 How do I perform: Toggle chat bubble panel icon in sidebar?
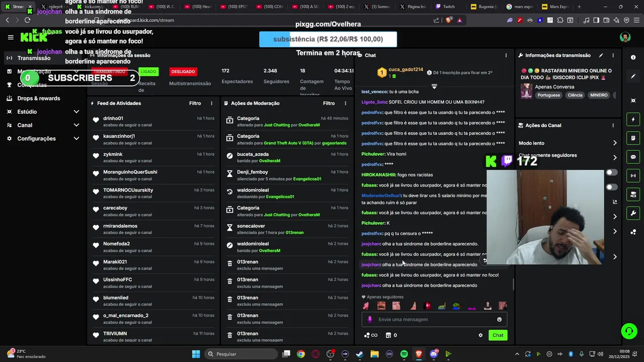tap(633, 157)
